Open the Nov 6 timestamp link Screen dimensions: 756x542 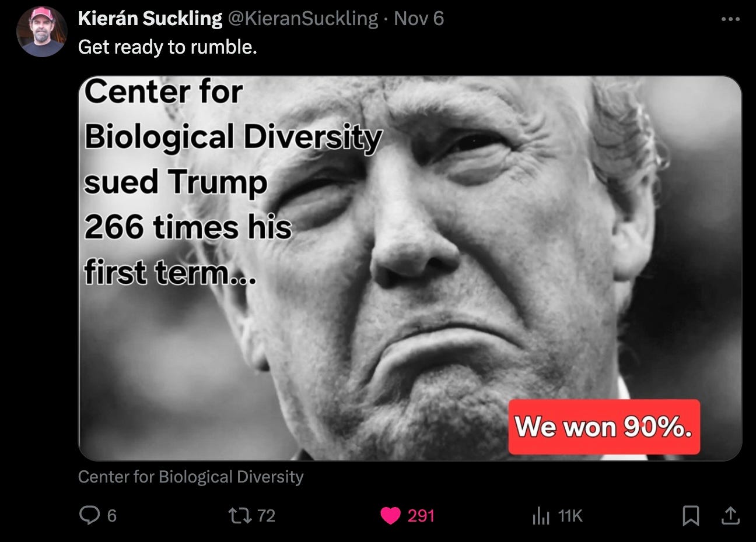point(419,19)
